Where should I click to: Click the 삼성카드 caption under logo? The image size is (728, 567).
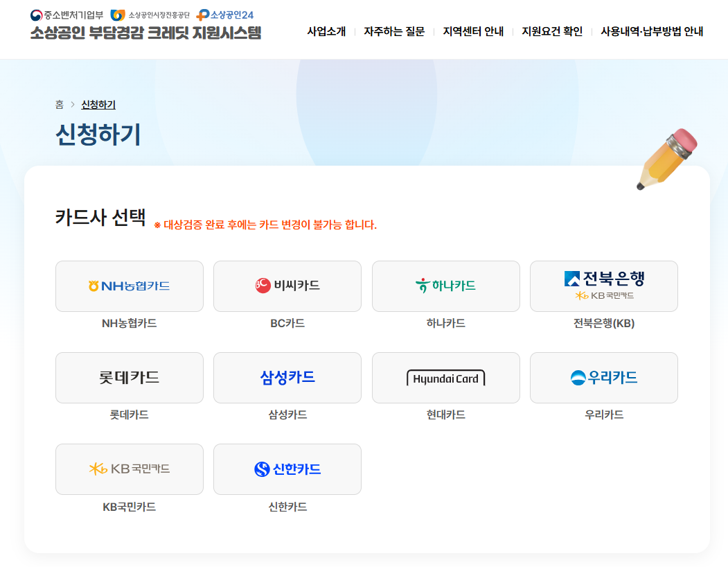(x=287, y=415)
